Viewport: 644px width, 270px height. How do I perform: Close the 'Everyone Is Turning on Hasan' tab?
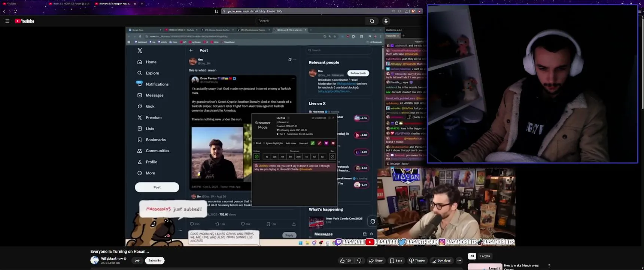pos(135,4)
